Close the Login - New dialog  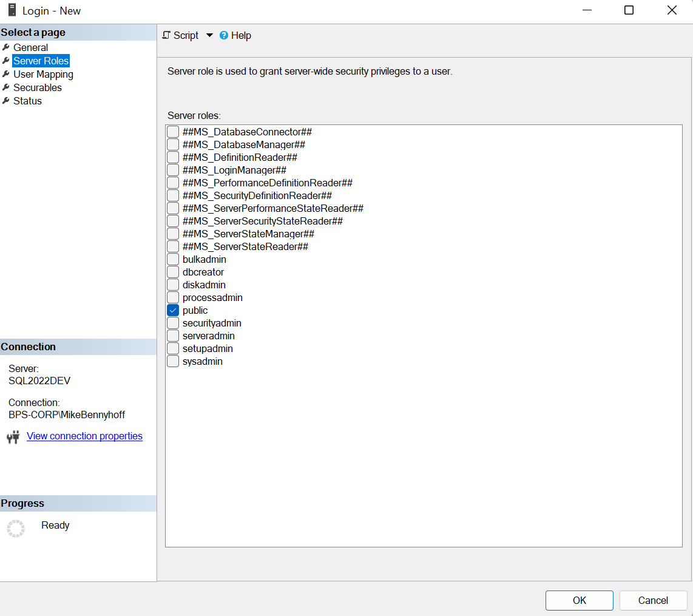tap(672, 10)
